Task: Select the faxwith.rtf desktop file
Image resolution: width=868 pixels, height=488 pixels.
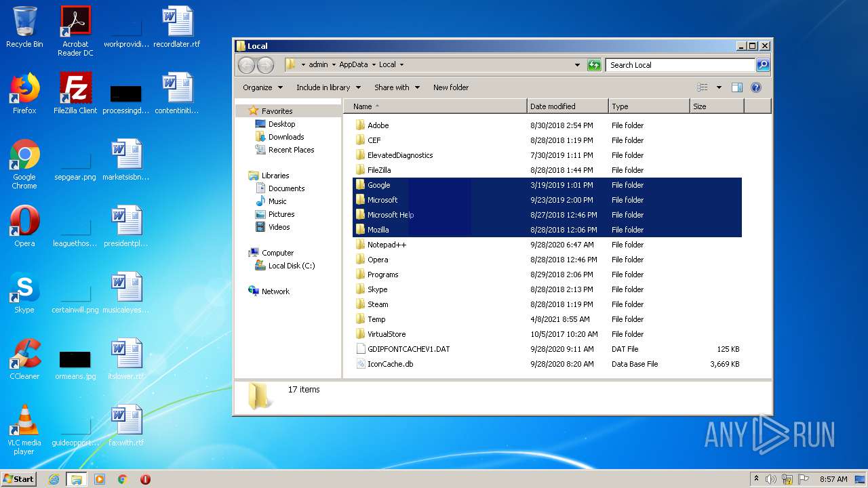Action: click(126, 426)
